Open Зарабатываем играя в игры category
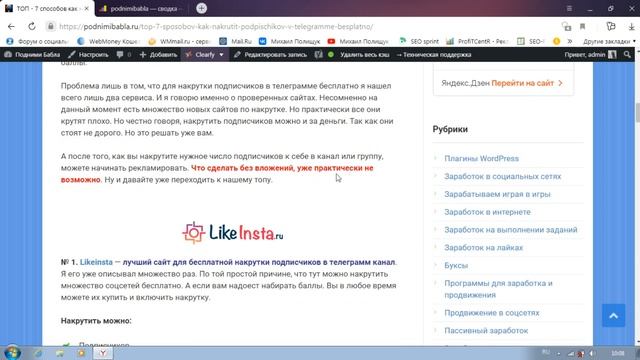This screenshot has height=360, width=640. point(497,194)
